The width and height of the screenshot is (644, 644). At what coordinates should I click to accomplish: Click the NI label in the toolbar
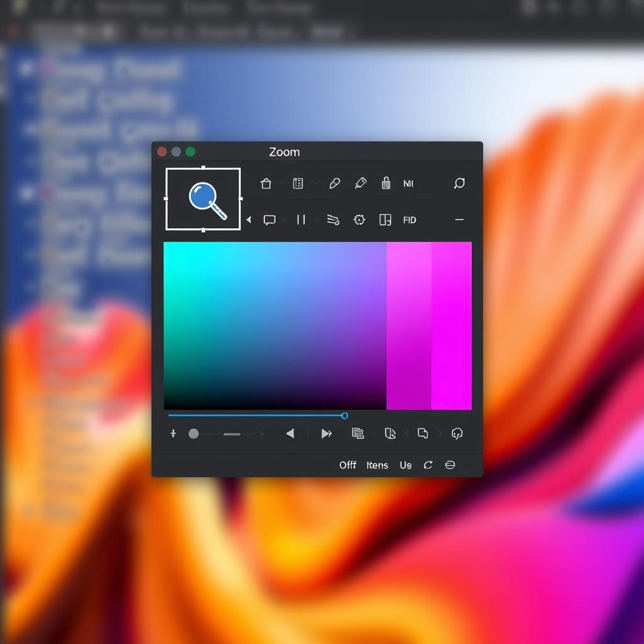point(408,184)
